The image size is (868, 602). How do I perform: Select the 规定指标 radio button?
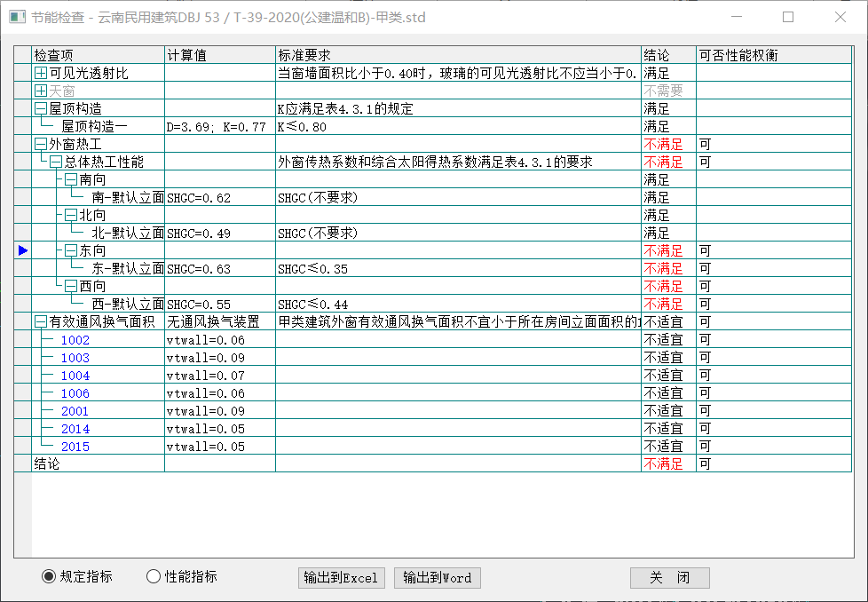coord(49,577)
